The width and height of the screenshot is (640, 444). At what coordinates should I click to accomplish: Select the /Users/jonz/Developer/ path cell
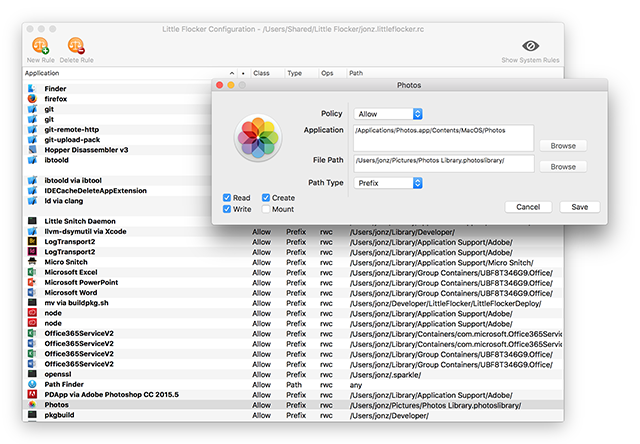(x=389, y=415)
